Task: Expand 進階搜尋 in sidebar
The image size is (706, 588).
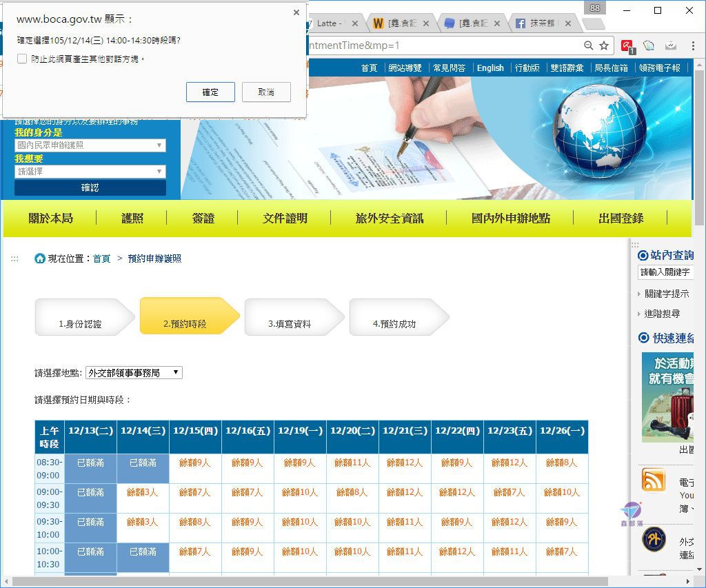Action: [662, 314]
